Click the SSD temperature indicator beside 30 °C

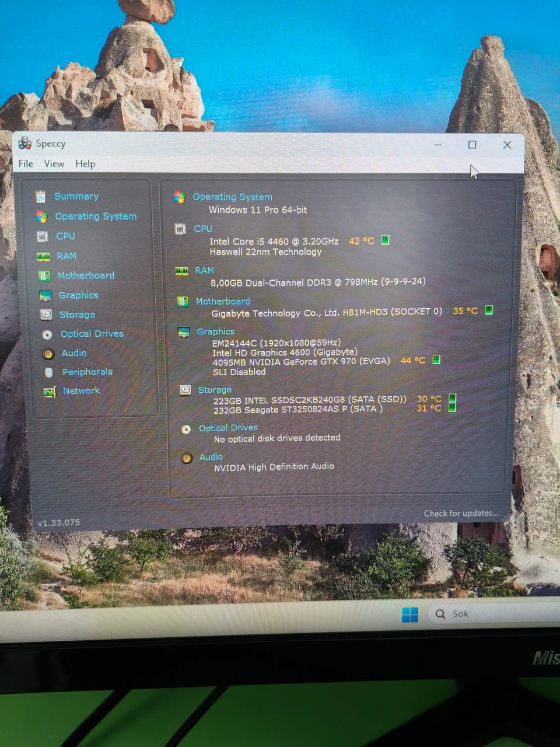coord(452,398)
